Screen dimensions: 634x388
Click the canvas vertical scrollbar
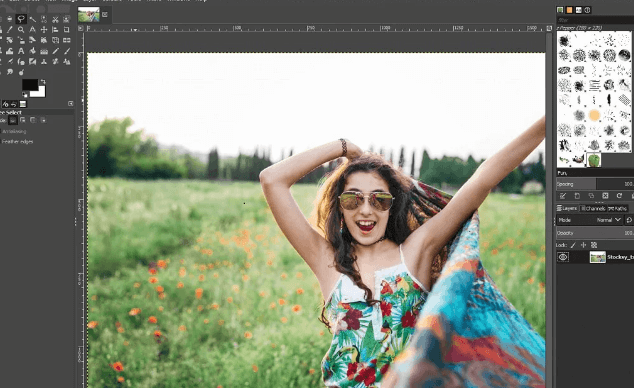549,210
